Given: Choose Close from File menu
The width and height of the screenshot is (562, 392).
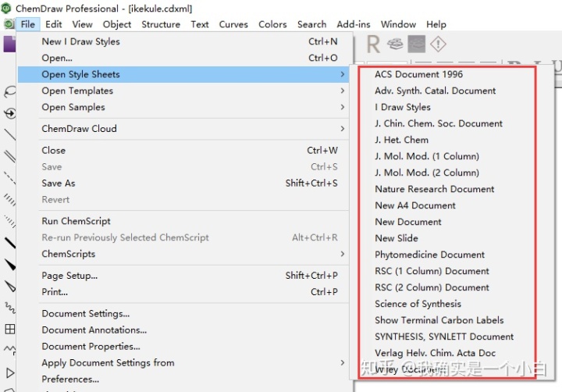Looking at the screenshot, I should [x=183, y=150].
